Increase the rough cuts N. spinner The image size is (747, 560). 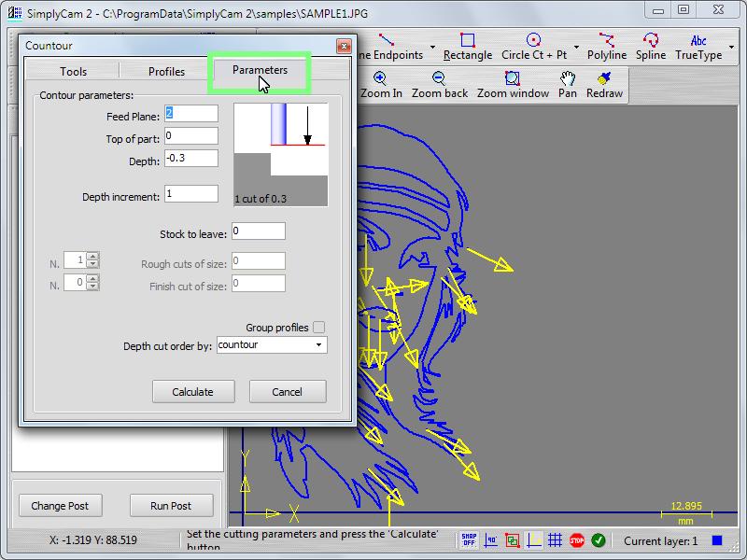pyautogui.click(x=92, y=256)
